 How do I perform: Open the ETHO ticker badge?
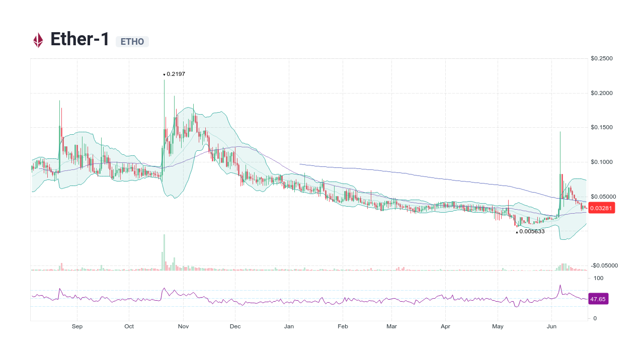(132, 42)
